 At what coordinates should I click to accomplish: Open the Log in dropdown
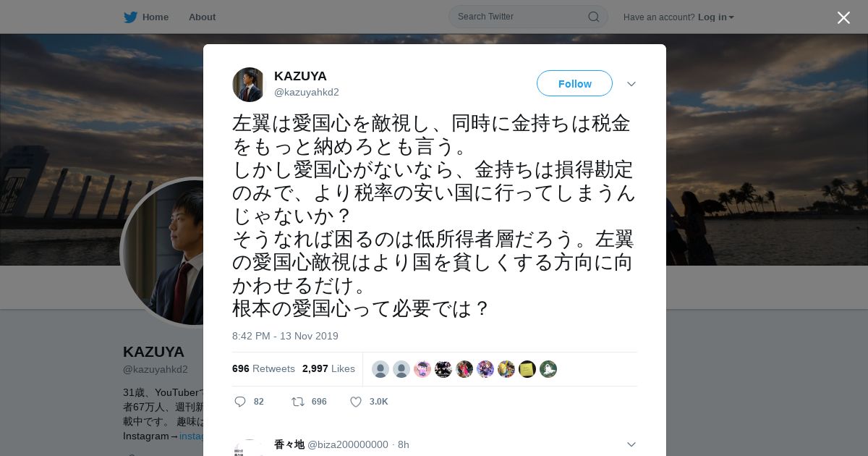(x=715, y=17)
